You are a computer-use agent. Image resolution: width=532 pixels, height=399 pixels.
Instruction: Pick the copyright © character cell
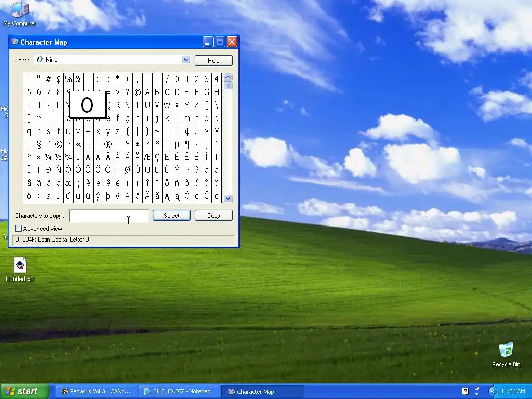[58, 144]
